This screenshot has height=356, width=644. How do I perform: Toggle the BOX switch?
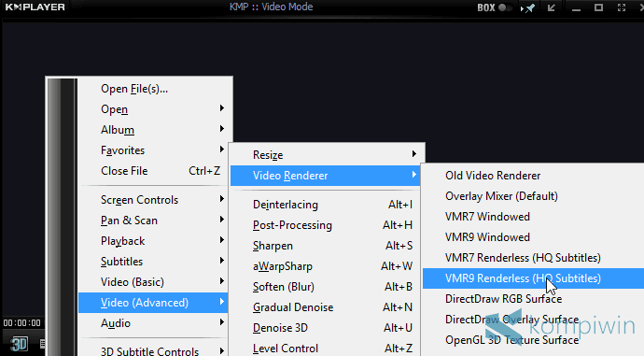pos(505,7)
